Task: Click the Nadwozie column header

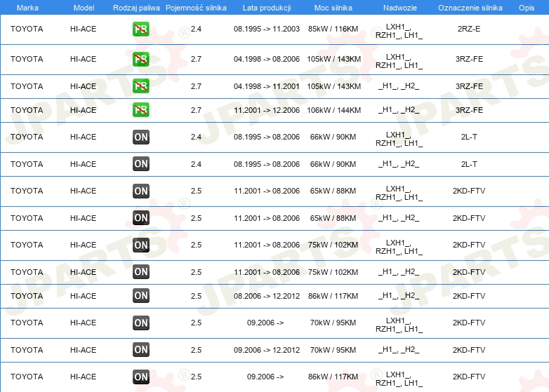Action: click(x=400, y=8)
